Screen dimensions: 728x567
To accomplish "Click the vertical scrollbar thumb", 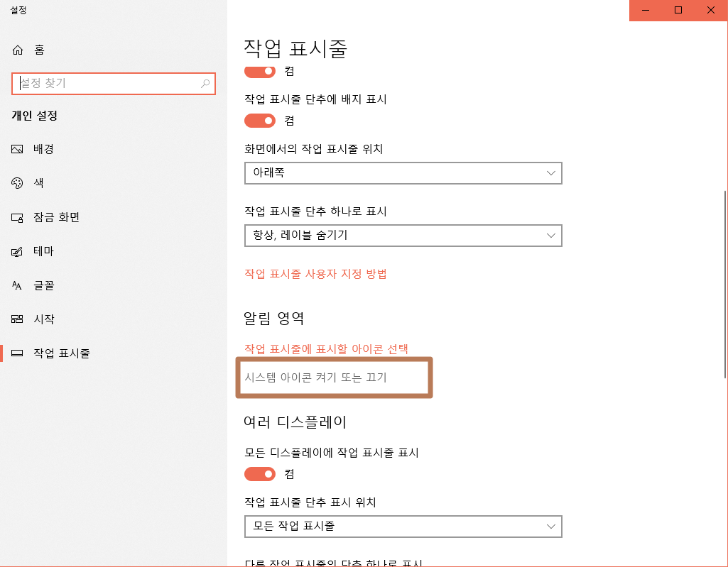I will point(725,284).
